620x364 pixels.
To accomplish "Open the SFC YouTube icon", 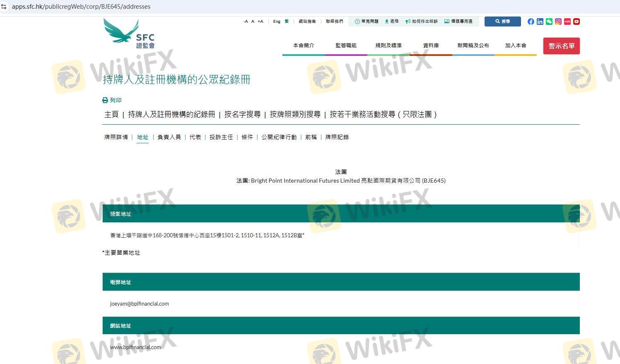I will [577, 22].
